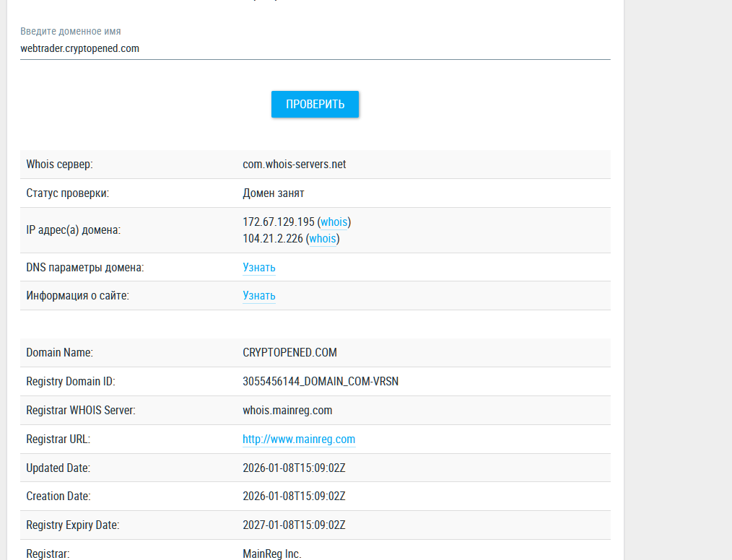This screenshot has height=560, width=732.
Task: Click the CRYPTOPENED.COM domain name value
Action: point(290,353)
